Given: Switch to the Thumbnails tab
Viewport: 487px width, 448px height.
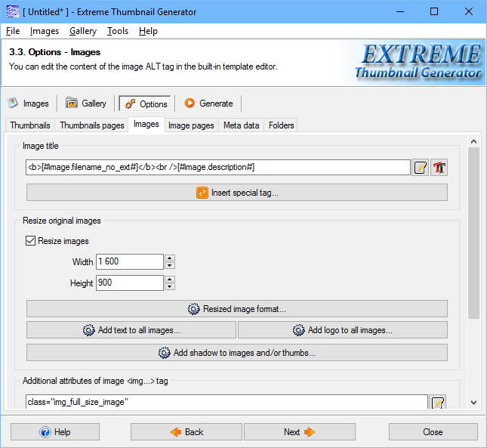Looking at the screenshot, I should click(x=30, y=125).
